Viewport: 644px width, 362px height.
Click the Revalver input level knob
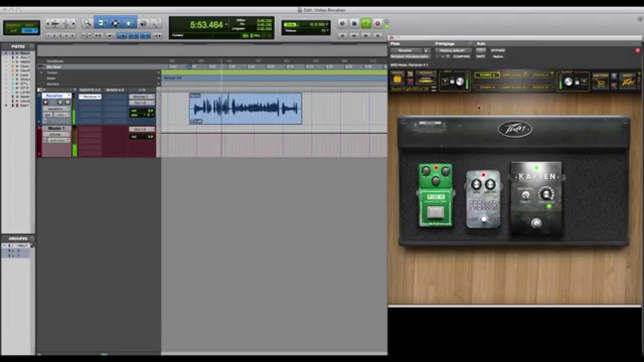click(460, 81)
